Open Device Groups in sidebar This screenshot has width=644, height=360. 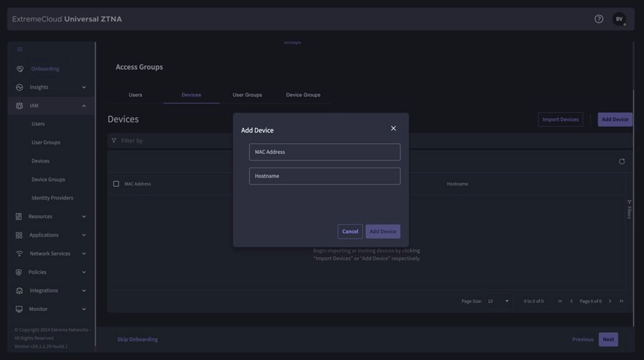tap(48, 180)
